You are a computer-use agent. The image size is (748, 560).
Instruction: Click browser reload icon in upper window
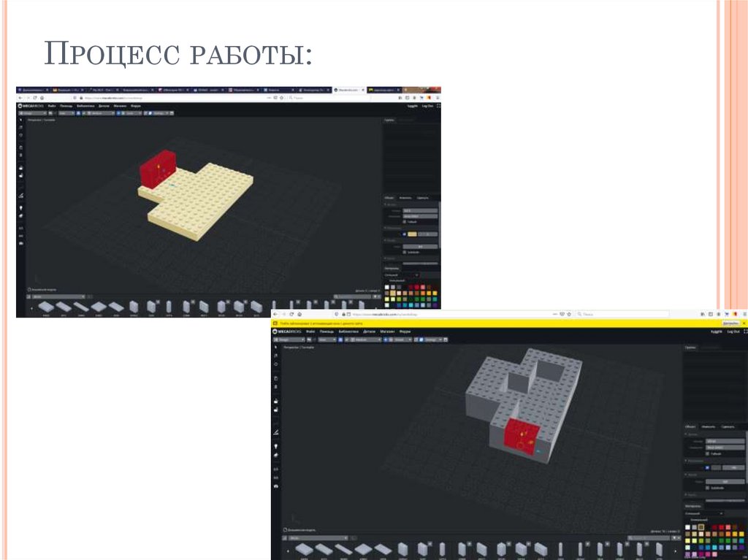tap(35, 98)
